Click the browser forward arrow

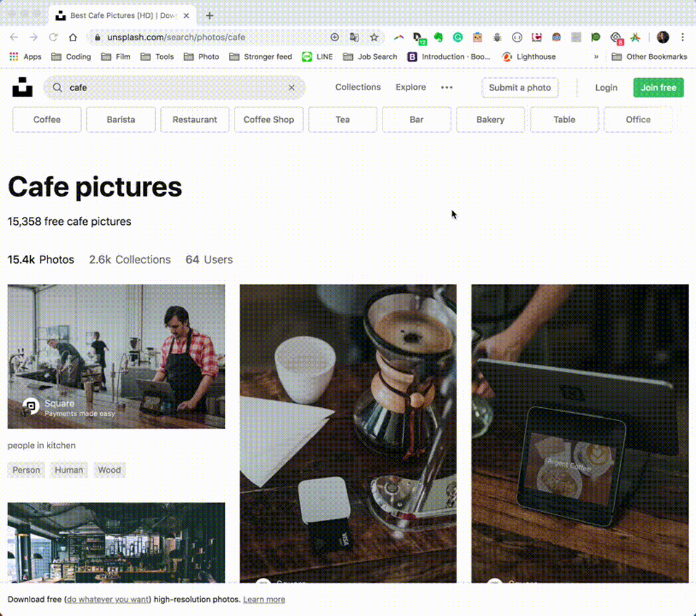click(x=33, y=38)
